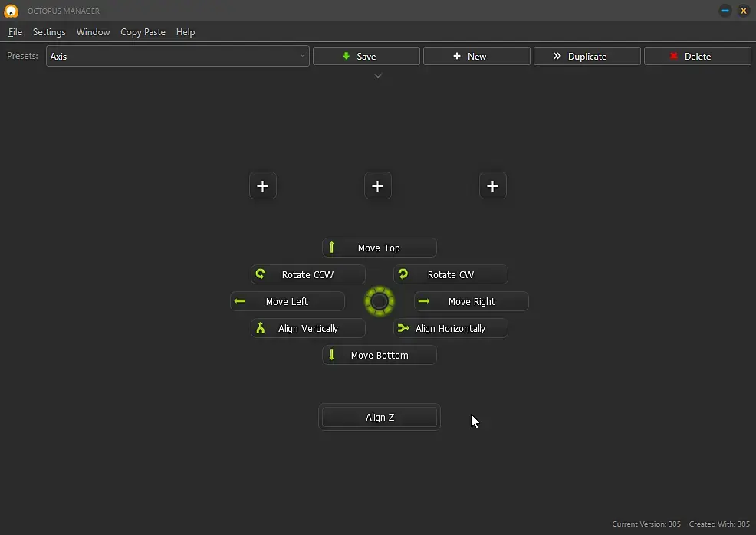The height and width of the screenshot is (535, 756).
Task: Click the Align Horizontally label text
Action: click(x=450, y=329)
